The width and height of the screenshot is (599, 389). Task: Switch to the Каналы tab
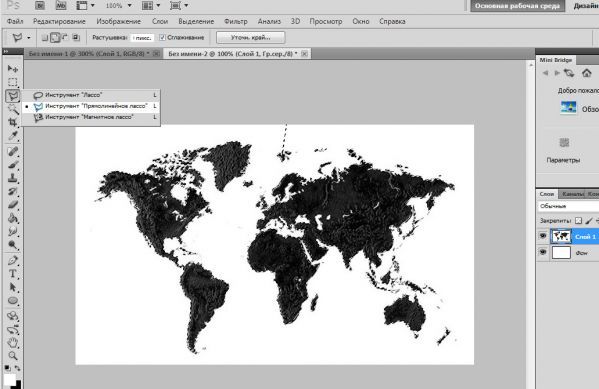[573, 194]
